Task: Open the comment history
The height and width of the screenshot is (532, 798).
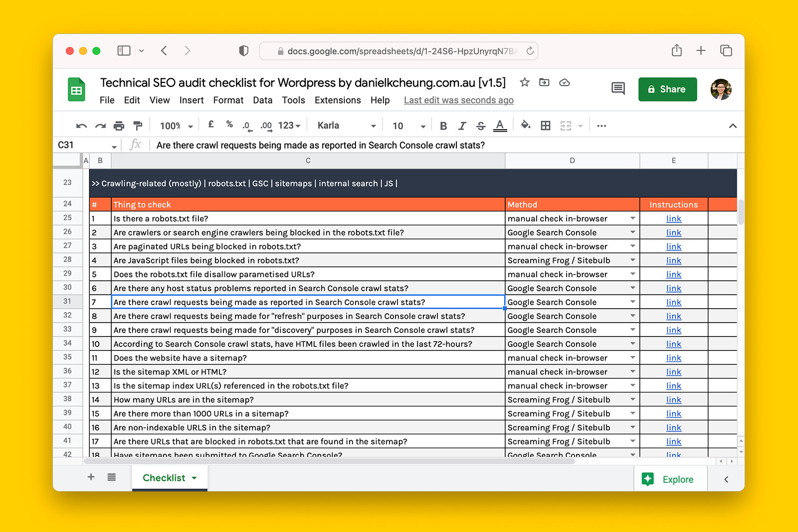Action: coord(618,89)
